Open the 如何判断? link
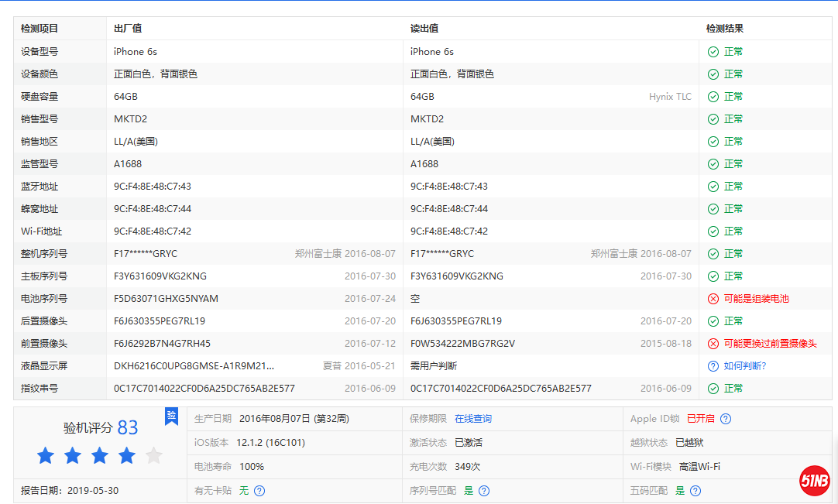 click(745, 366)
